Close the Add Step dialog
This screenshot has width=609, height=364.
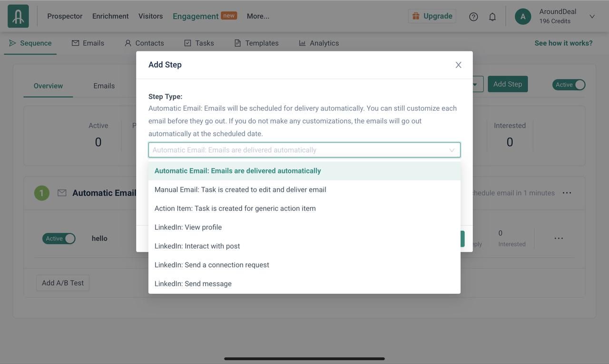pos(458,65)
